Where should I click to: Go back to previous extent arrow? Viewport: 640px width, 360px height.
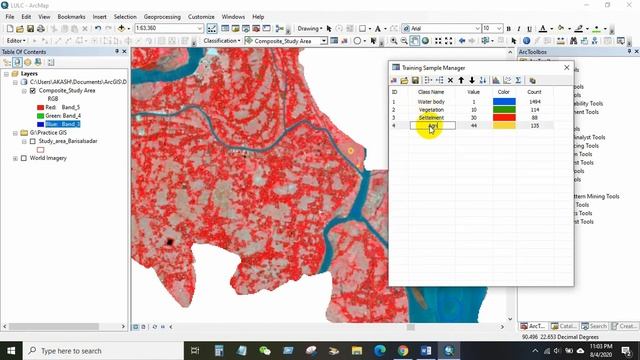[x=462, y=41]
